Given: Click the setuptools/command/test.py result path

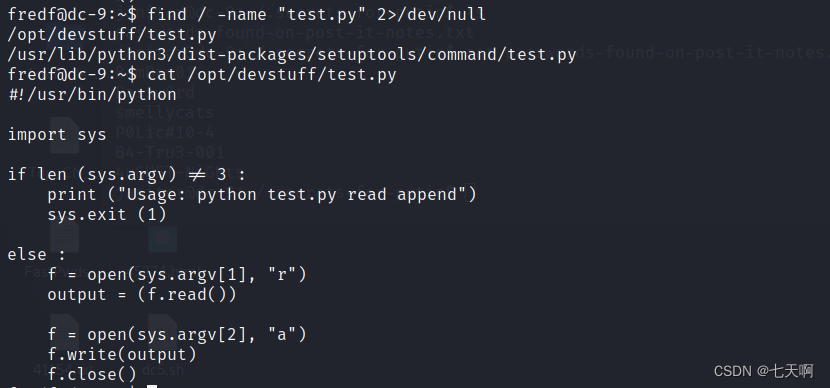Looking at the screenshot, I should 292,55.
